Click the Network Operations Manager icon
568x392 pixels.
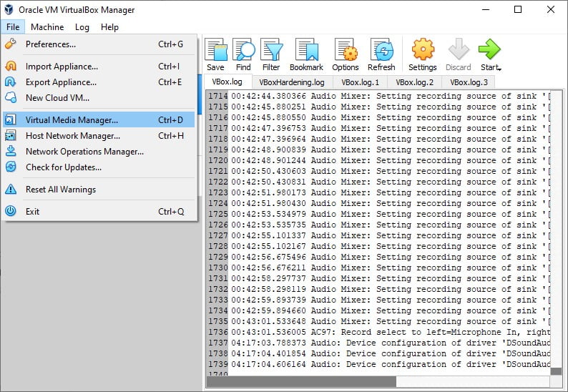[11, 151]
